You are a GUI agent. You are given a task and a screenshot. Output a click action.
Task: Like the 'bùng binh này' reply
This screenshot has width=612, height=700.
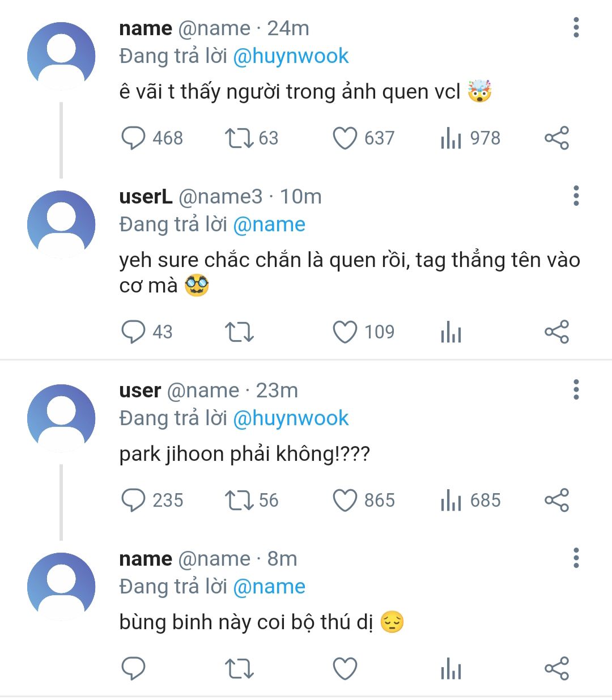point(345,669)
